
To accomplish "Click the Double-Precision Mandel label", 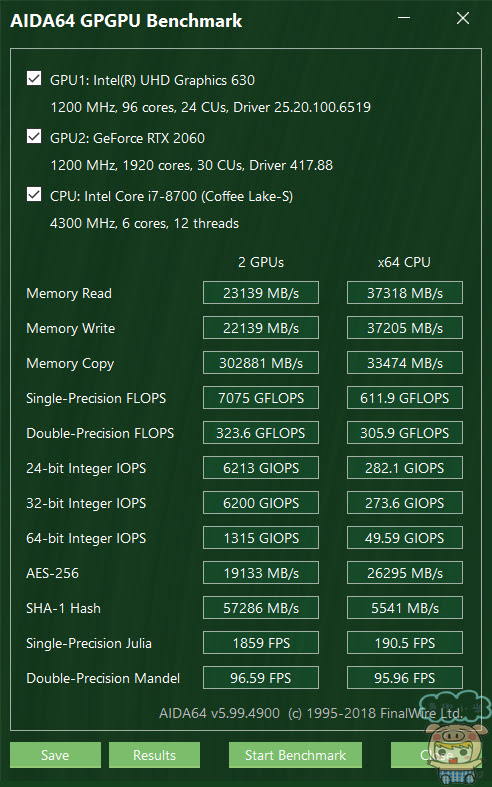I will tap(103, 679).
